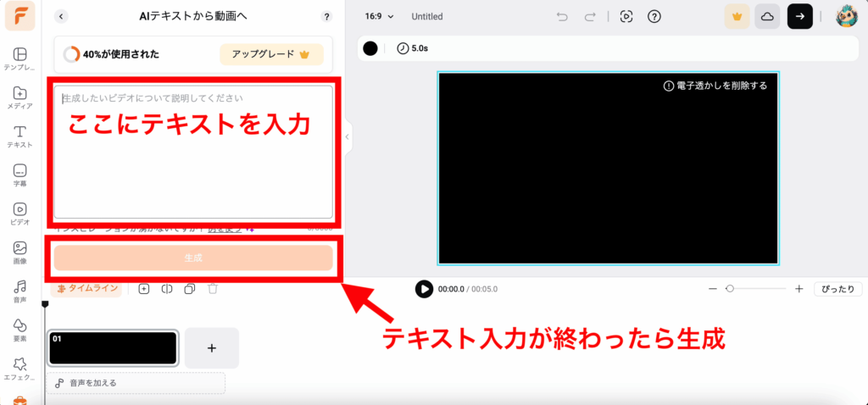Open the 画像 images panel
Image resolution: width=868 pixels, height=405 pixels.
20,252
